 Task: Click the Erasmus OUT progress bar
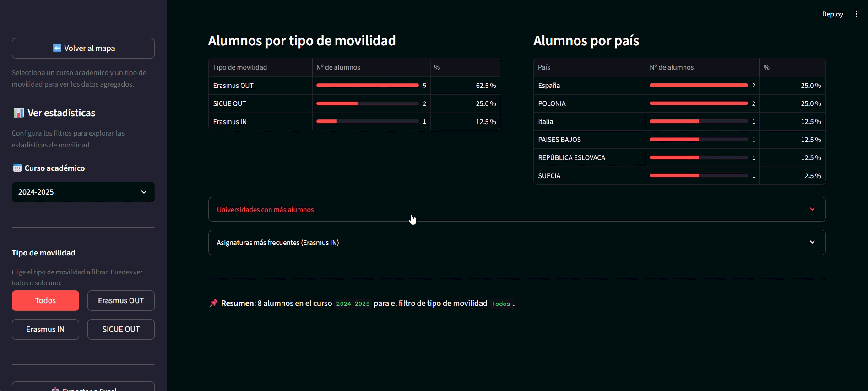367,86
